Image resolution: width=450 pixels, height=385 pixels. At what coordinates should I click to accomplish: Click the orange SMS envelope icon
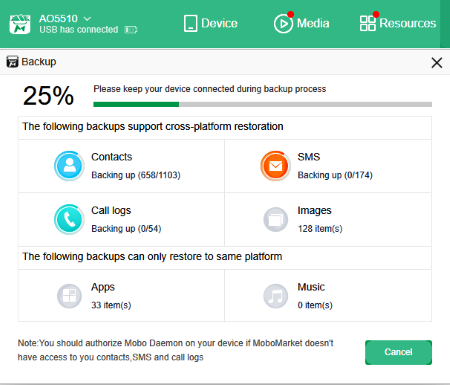pyautogui.click(x=275, y=166)
